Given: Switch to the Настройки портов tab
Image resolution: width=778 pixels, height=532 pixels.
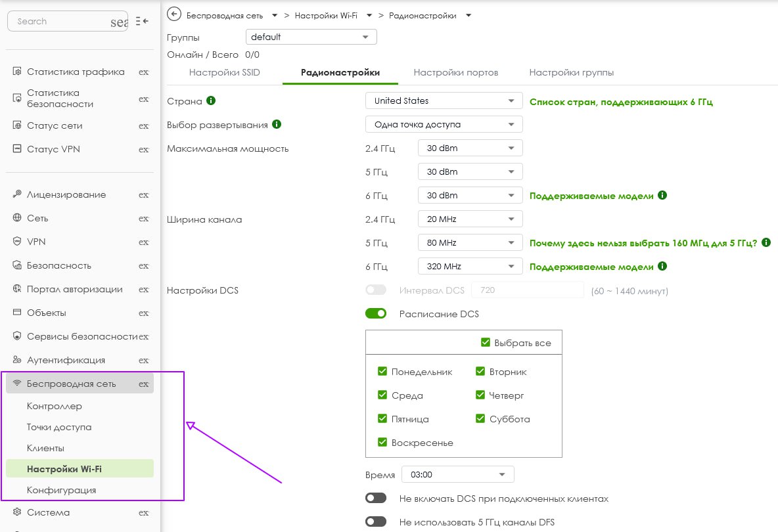Looking at the screenshot, I should point(455,72).
